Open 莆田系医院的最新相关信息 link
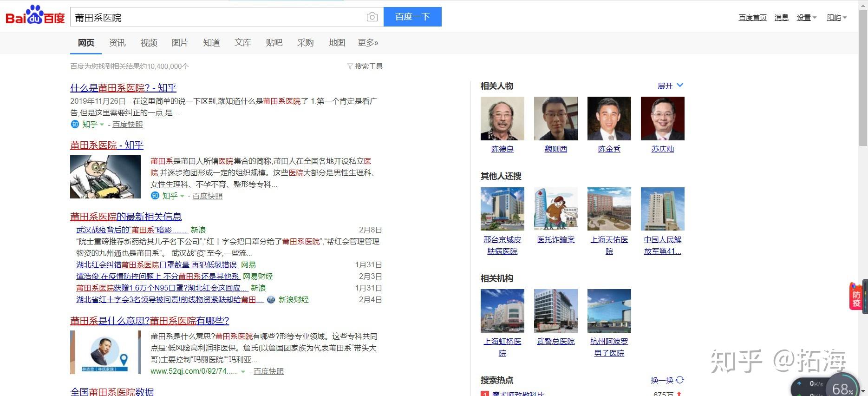The width and height of the screenshot is (868, 396). [126, 217]
